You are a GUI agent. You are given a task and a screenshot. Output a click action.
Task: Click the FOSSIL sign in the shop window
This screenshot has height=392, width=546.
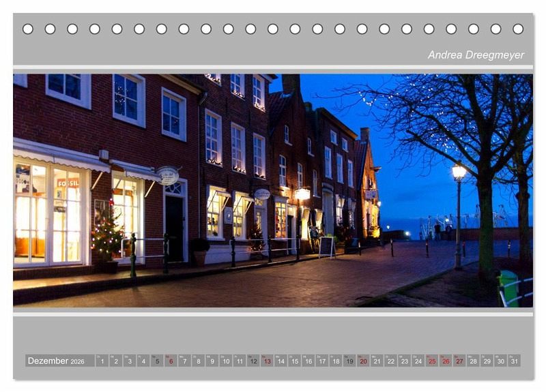click(68, 183)
